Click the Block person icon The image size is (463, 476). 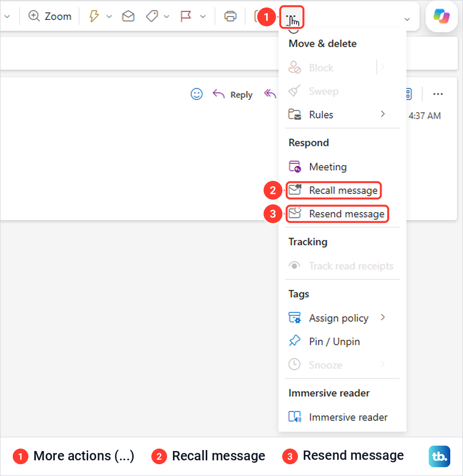(x=294, y=68)
